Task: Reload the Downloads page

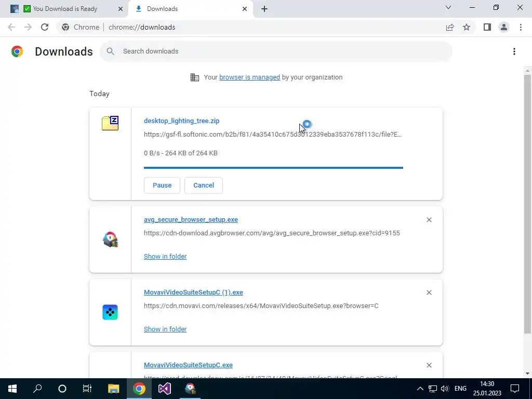Action: pyautogui.click(x=45, y=27)
